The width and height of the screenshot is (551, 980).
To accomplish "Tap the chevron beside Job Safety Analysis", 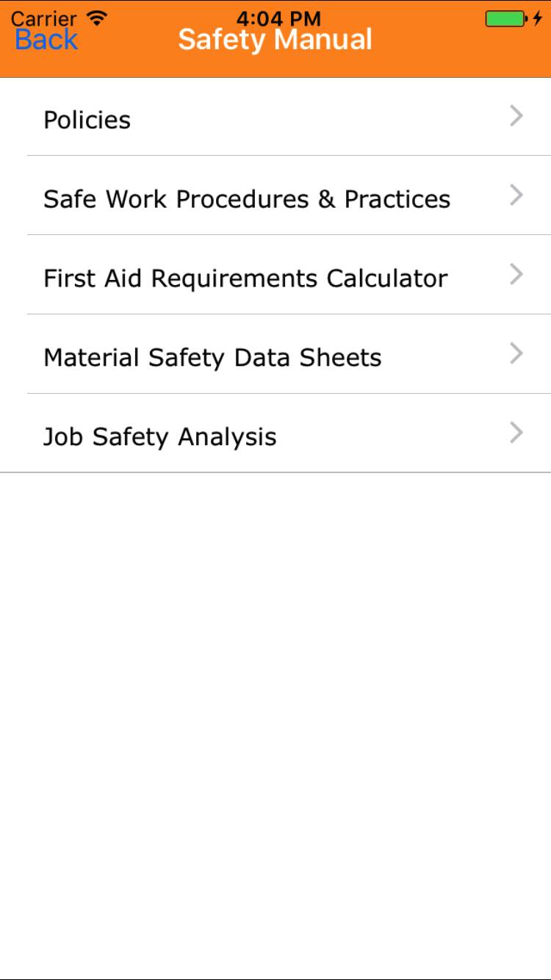I will [516, 433].
